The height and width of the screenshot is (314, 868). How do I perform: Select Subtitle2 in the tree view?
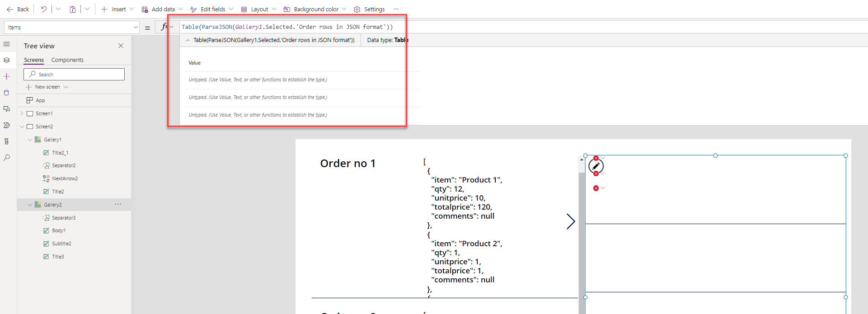pos(61,244)
